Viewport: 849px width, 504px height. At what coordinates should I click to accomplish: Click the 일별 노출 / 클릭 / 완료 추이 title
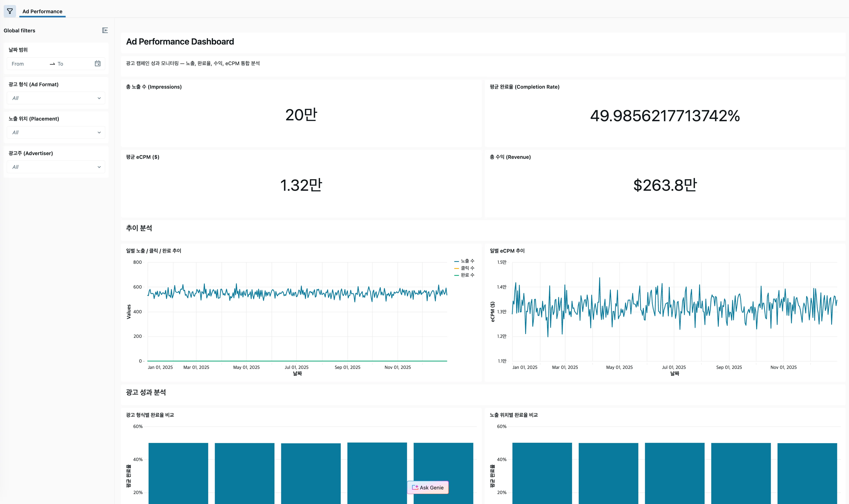[153, 251]
